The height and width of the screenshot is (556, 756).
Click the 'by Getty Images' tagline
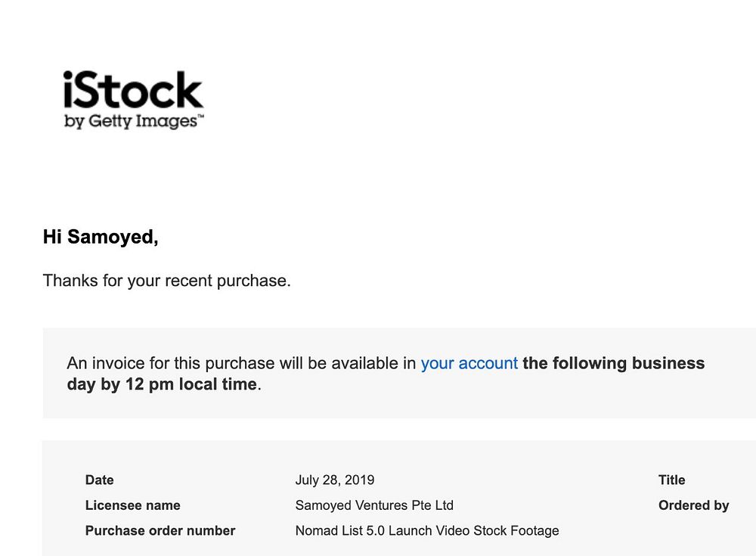tap(130, 122)
